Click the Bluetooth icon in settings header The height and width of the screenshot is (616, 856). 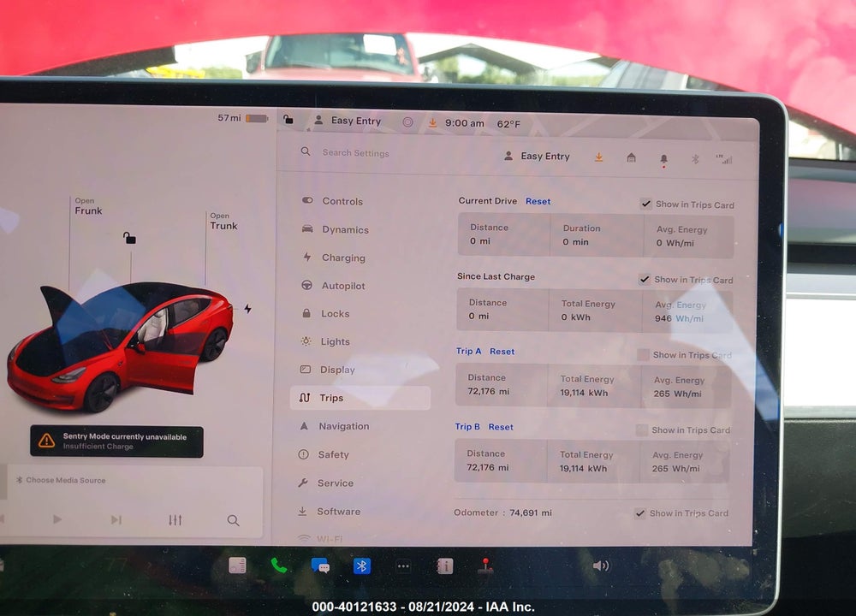695,159
